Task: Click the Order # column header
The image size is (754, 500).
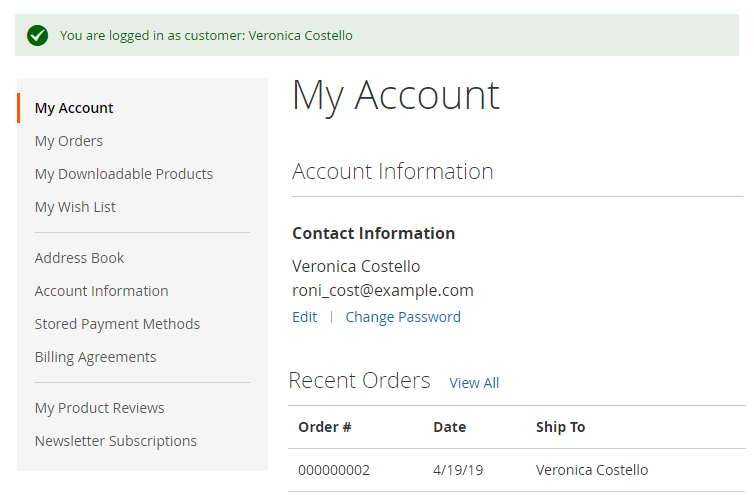Action: click(x=325, y=427)
